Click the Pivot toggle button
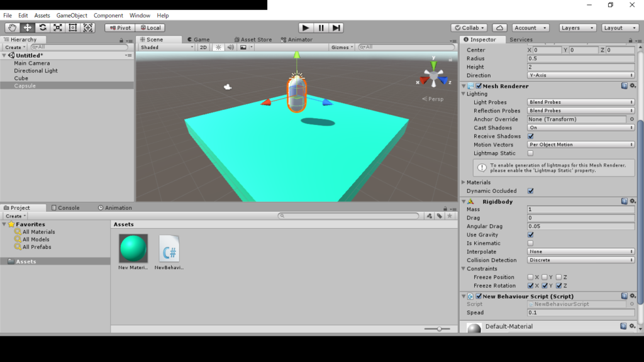The image size is (644, 362). [x=119, y=28]
